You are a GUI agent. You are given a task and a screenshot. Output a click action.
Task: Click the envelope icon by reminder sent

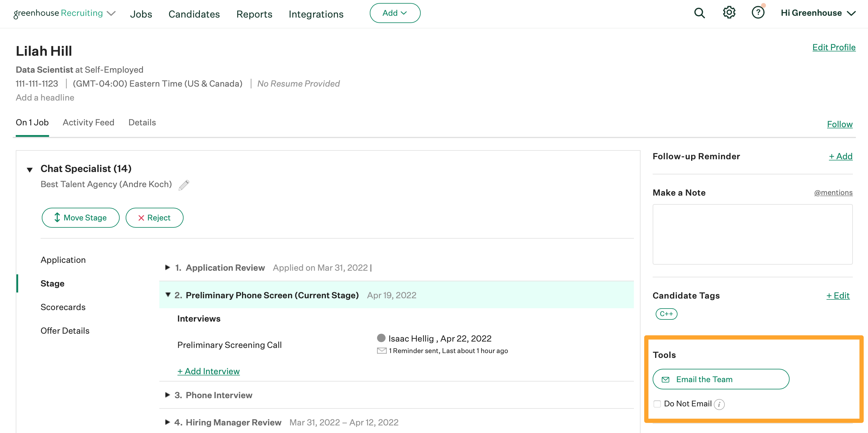(381, 351)
